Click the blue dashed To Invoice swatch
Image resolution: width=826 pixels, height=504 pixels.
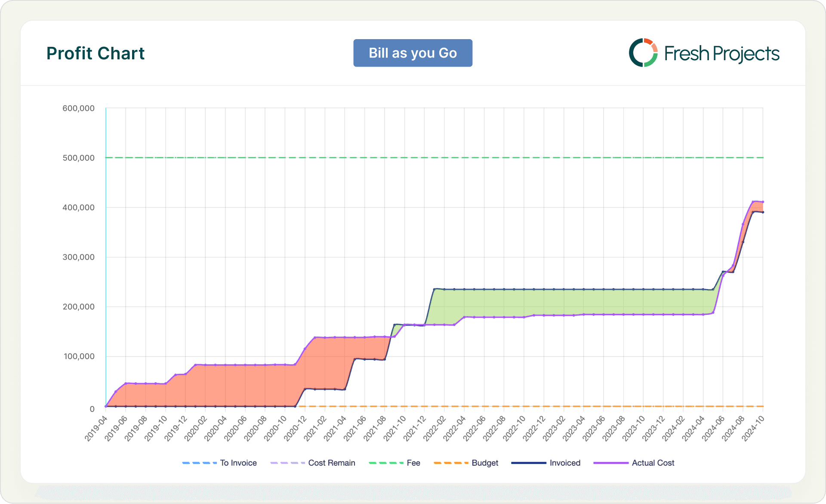tap(199, 463)
